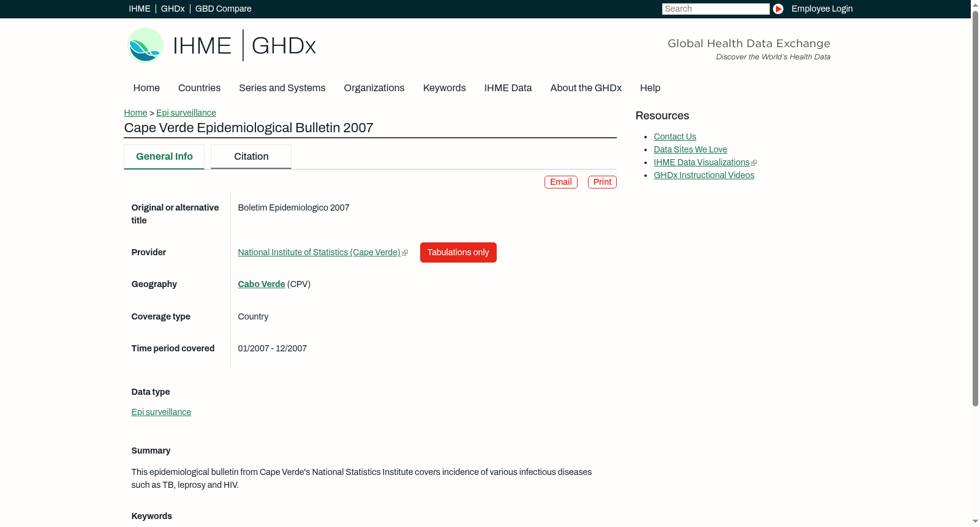The width and height of the screenshot is (980, 527).
Task: Open About the GHDx menu
Action: tap(586, 88)
